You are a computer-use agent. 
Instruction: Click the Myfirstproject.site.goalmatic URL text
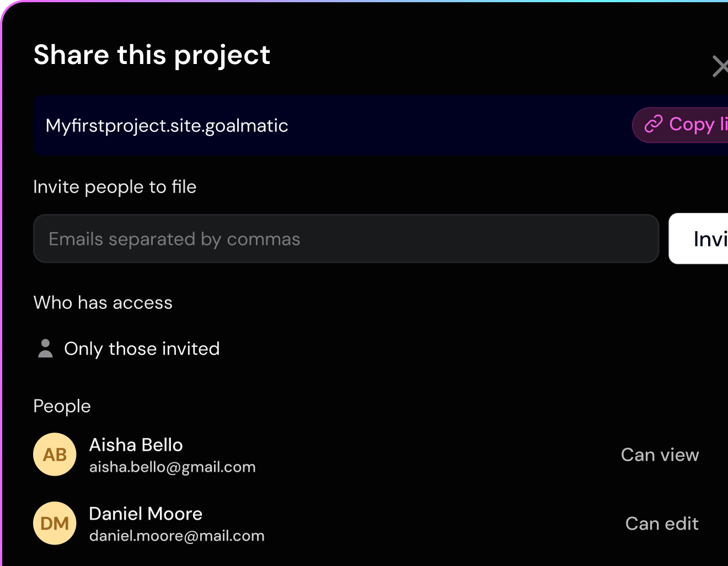pyautogui.click(x=167, y=126)
